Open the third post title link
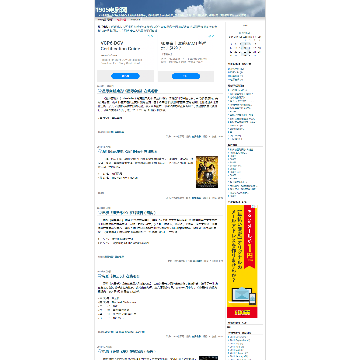The image size is (360, 360). [127, 212]
